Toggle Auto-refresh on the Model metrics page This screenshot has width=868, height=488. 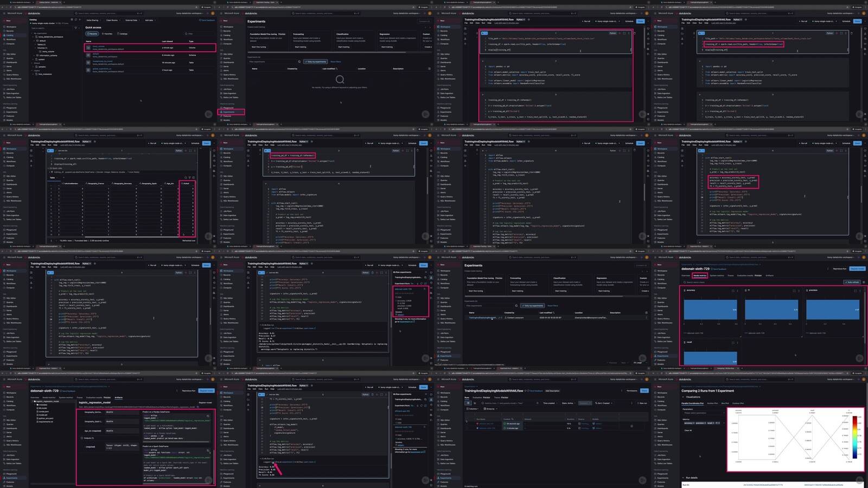(x=852, y=282)
